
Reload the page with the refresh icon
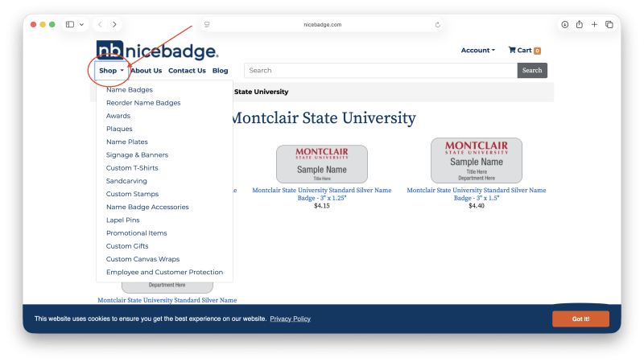pyautogui.click(x=437, y=25)
